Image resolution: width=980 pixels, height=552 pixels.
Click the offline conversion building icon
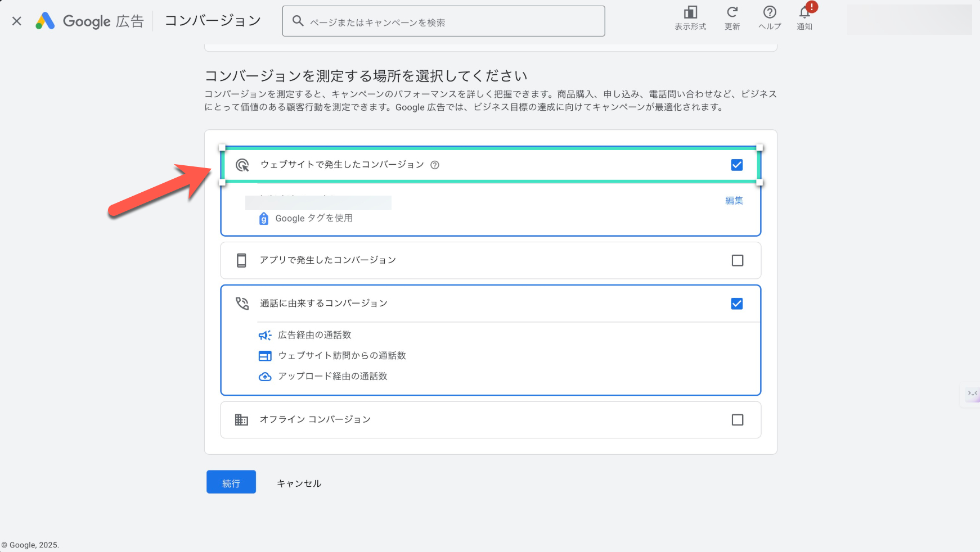241,420
